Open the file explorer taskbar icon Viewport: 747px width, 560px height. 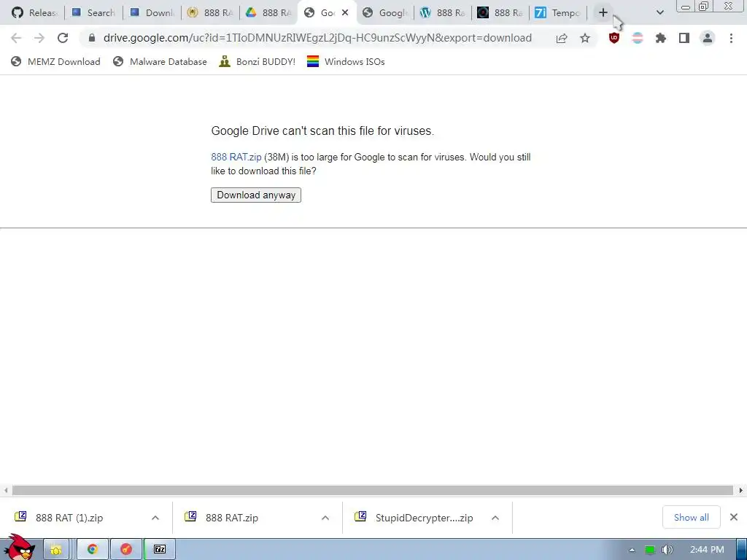[x=56, y=550]
